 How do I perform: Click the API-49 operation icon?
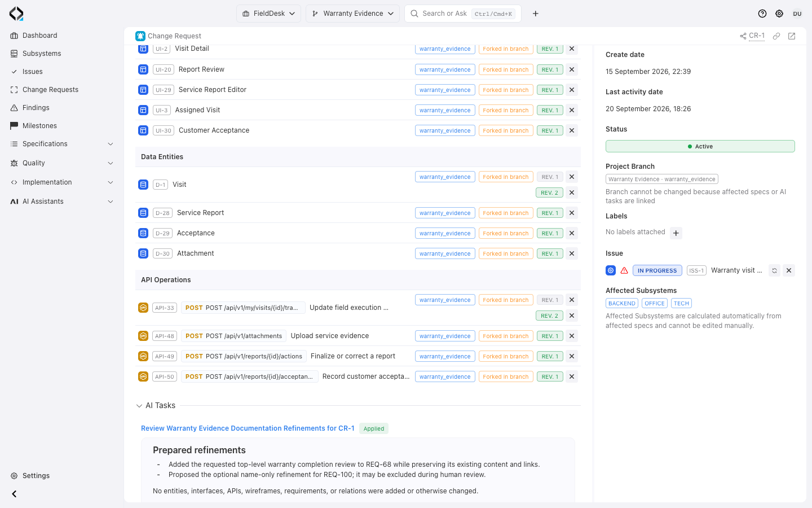[x=143, y=356]
